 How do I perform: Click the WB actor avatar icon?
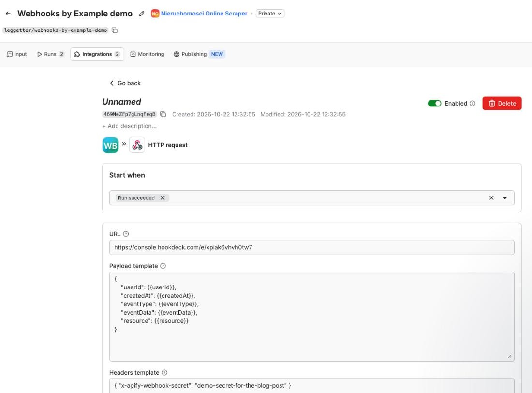pyautogui.click(x=111, y=145)
